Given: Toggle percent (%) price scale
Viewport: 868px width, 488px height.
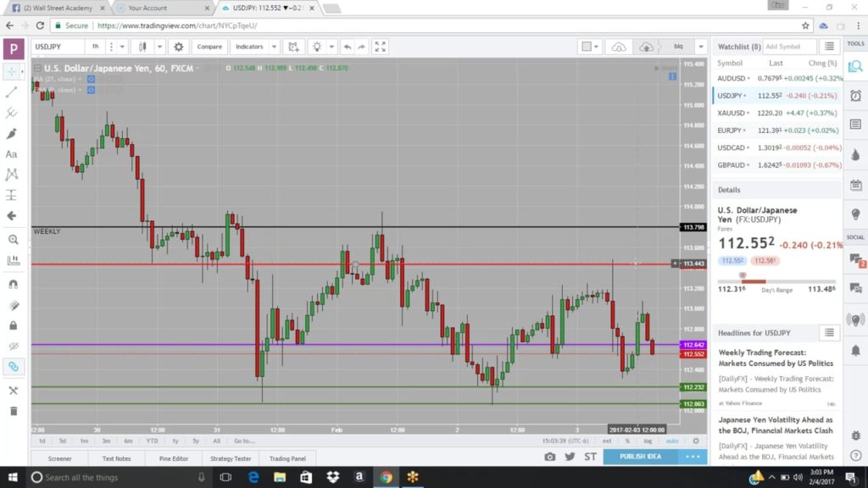Looking at the screenshot, I should pyautogui.click(x=627, y=441).
